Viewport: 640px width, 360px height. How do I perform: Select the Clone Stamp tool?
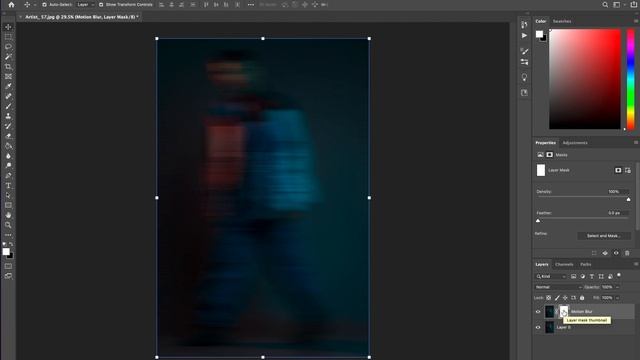(x=8, y=116)
